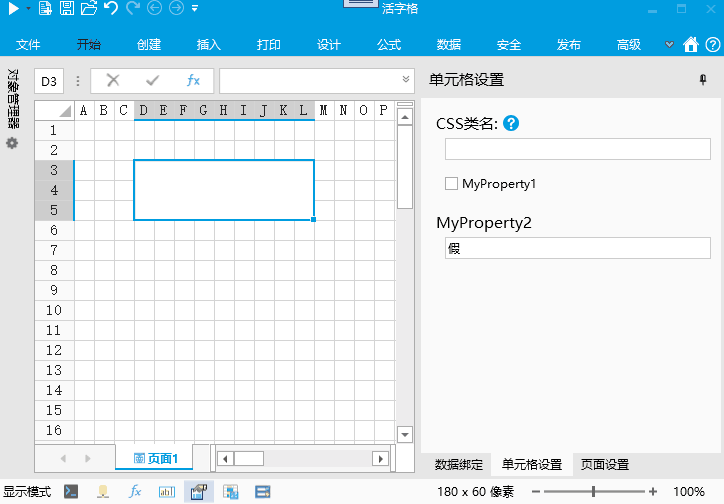Save the project with the floppy icon
Viewport: 724px width, 504px height.
click(x=67, y=8)
